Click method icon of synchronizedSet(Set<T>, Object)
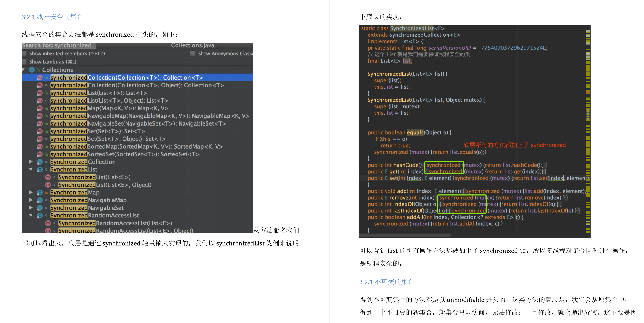Viewport: 644px width, 323px height. pyautogui.click(x=40, y=139)
